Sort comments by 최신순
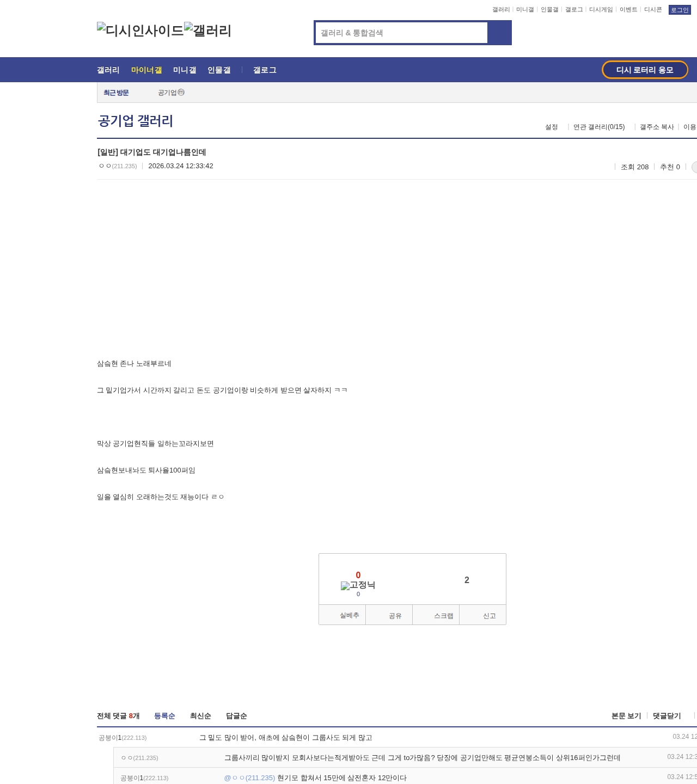The height and width of the screenshot is (784, 697). [200, 716]
